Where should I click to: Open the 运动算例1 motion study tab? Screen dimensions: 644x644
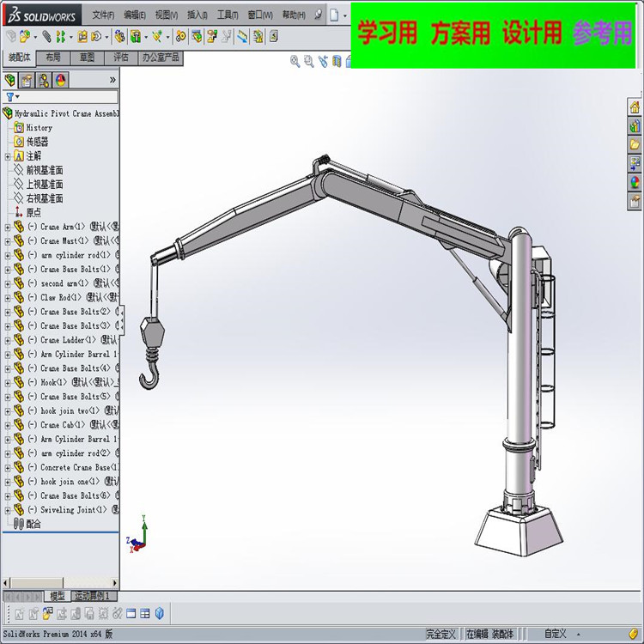pyautogui.click(x=94, y=596)
